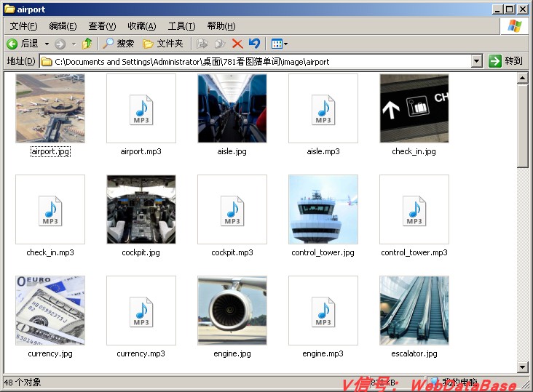
Task: Click the Move To toolbar icon
Action: tap(202, 44)
